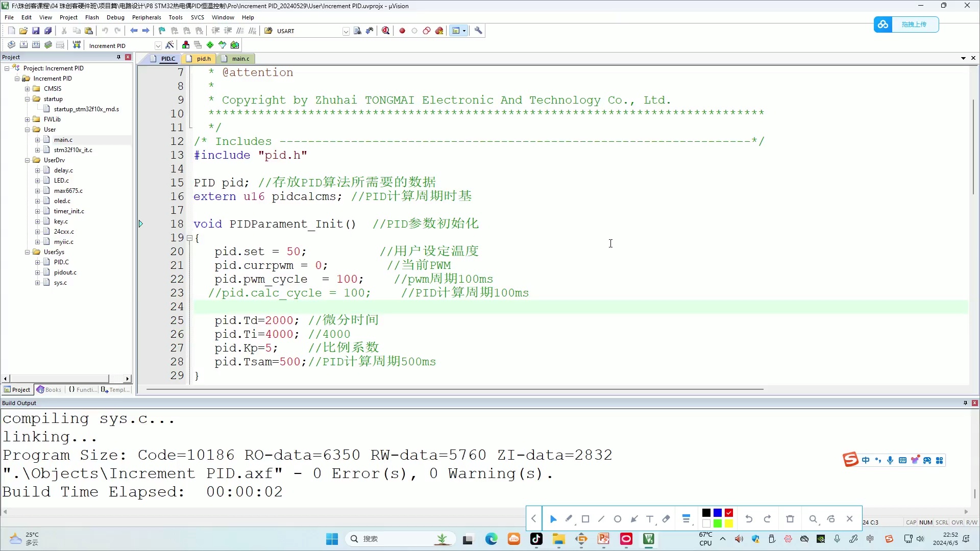Expand the CMSIS group in project tree

pyautogui.click(x=28, y=88)
